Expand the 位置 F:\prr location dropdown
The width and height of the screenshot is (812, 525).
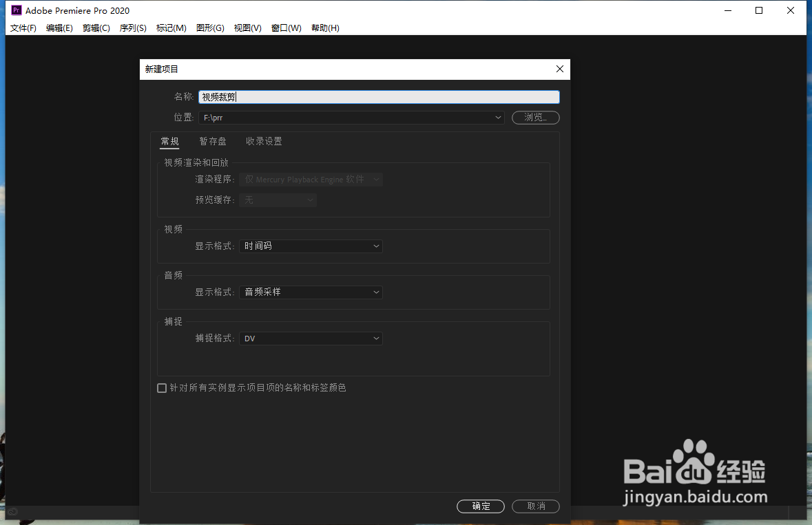[351, 118]
